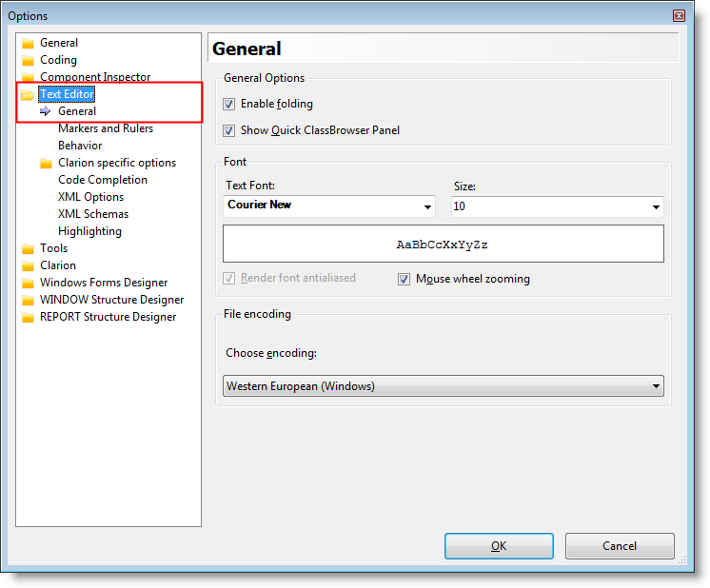Select the XML Schemas item
This screenshot has height=588, width=710.
point(93,214)
